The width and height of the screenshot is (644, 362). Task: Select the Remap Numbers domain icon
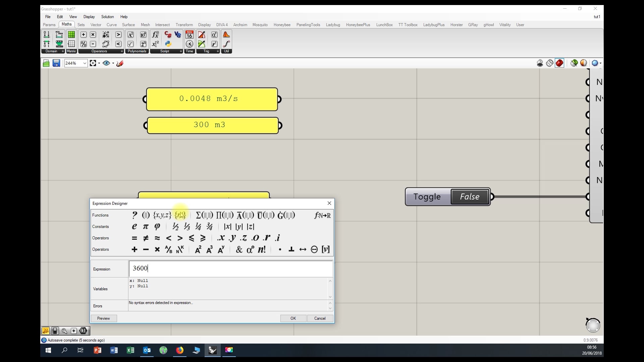pos(59,44)
